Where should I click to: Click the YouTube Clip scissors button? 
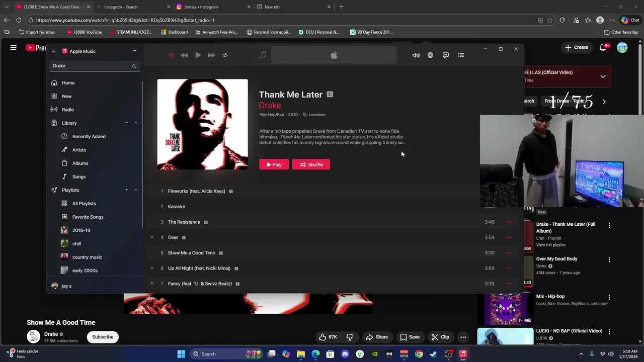440,337
